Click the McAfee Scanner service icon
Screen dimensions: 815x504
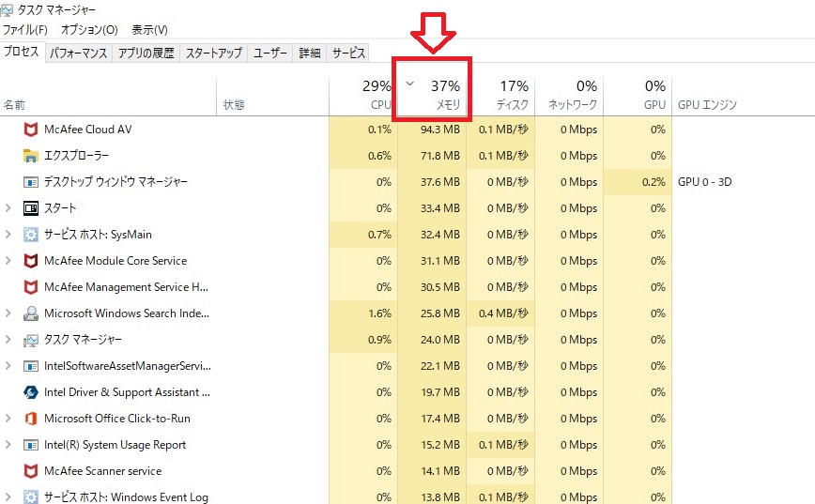point(31,471)
